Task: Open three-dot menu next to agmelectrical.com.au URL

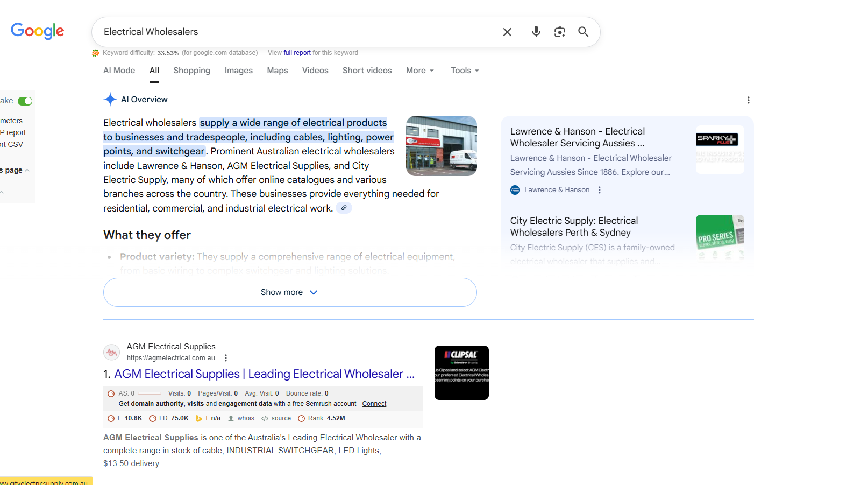Action: (226, 358)
